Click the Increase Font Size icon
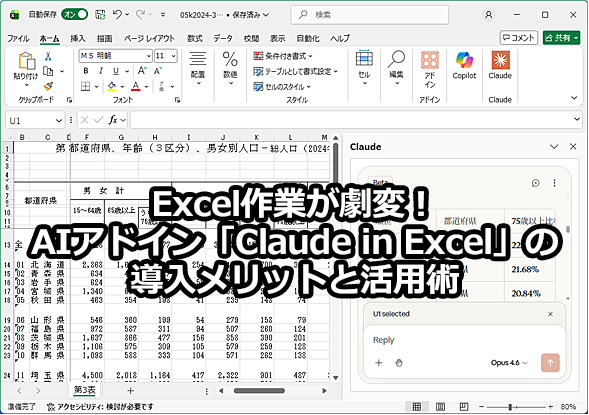 coord(142,71)
